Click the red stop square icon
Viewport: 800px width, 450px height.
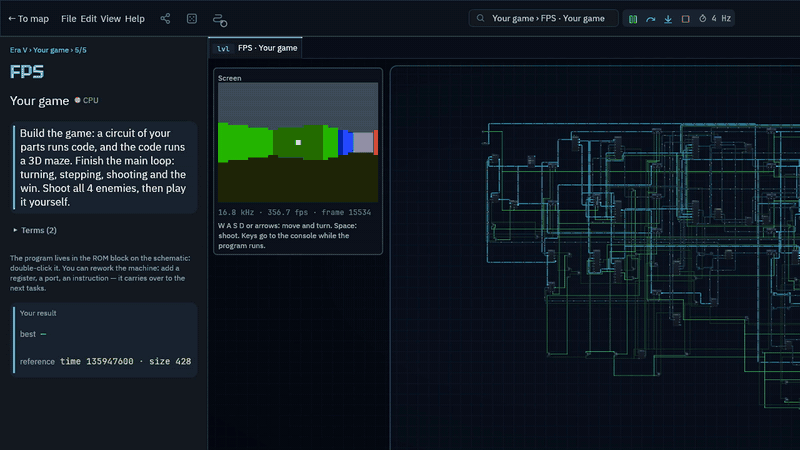pos(686,19)
